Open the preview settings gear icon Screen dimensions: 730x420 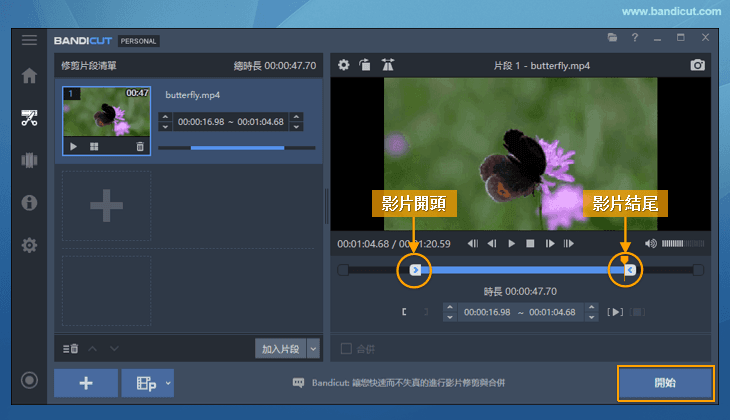point(344,65)
